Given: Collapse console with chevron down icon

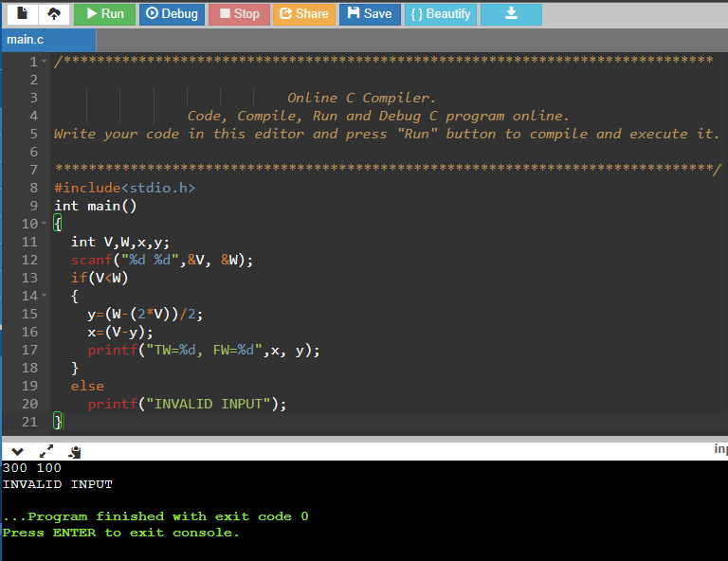Looking at the screenshot, I should coord(17,451).
